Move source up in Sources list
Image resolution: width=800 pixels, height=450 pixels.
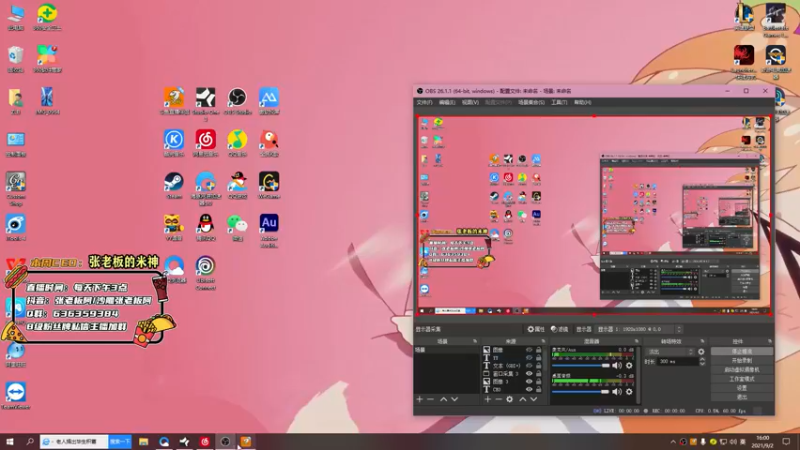522,399
